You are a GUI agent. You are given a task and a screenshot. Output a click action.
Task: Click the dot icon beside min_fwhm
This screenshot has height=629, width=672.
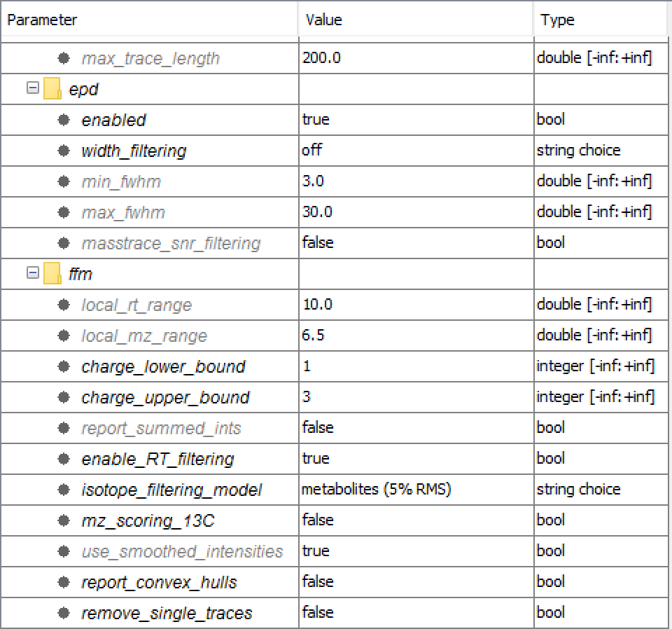coord(64,181)
